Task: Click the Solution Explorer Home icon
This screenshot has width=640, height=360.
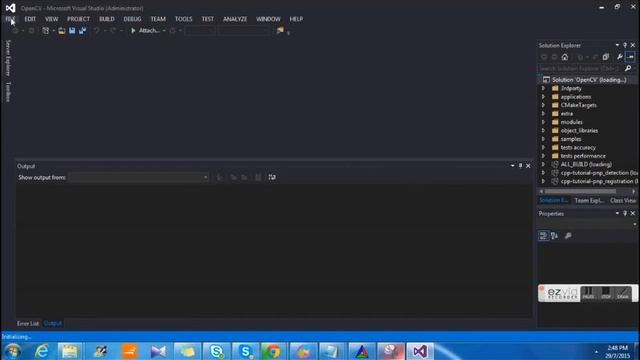Action: point(565,57)
